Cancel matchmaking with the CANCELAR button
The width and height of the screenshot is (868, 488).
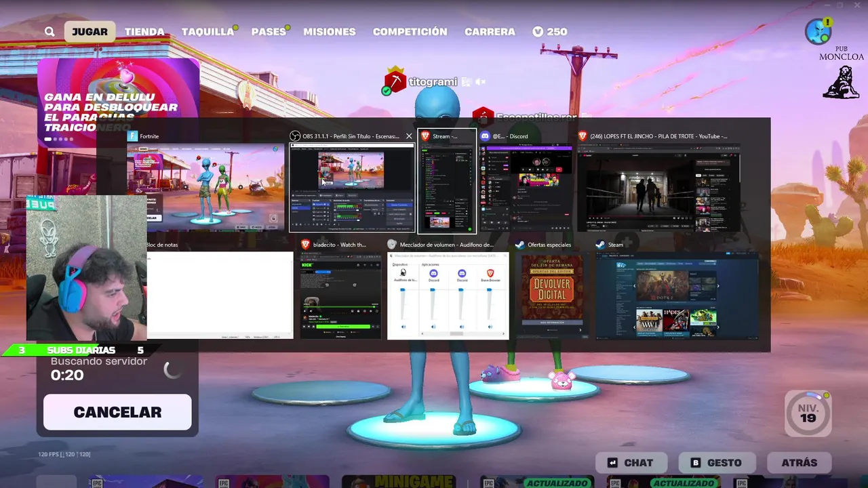[117, 412]
